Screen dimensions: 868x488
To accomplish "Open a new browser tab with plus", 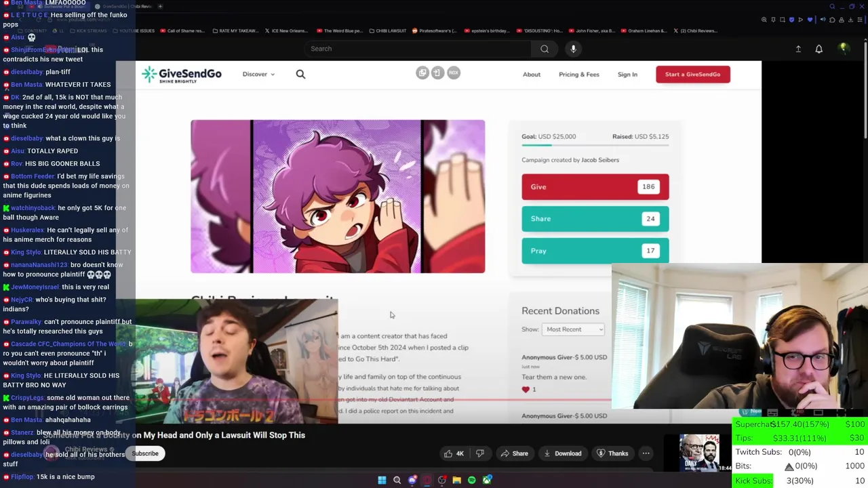I will [x=160, y=6].
